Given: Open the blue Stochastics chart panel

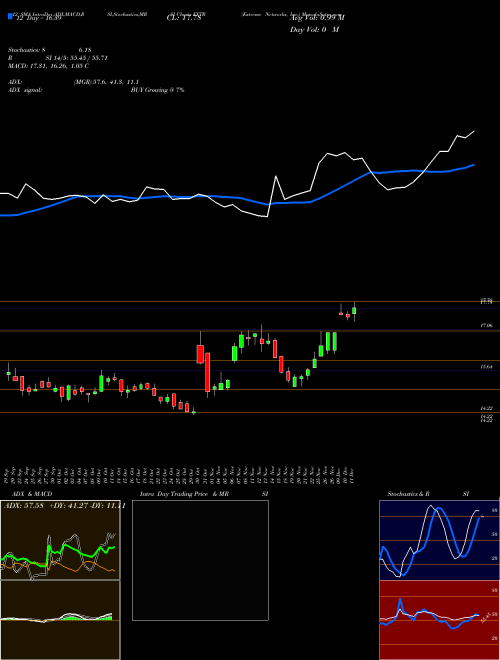Looking at the screenshot, I should tap(439, 540).
